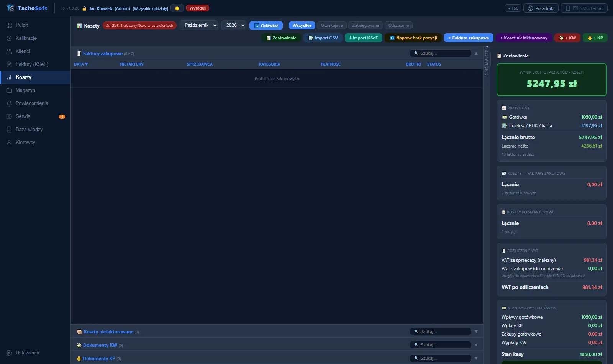Screen dimensions: 613x364
Task: Open the year dropdown showing 2026
Action: point(234,25)
